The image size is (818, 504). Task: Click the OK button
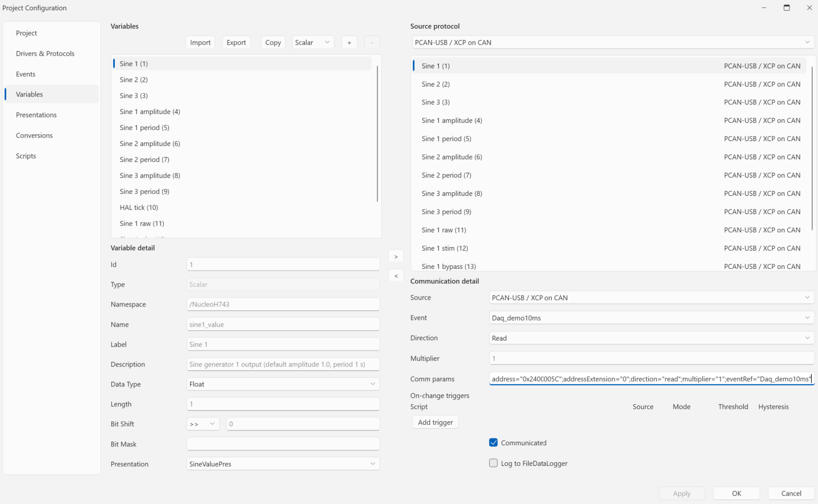(x=736, y=493)
